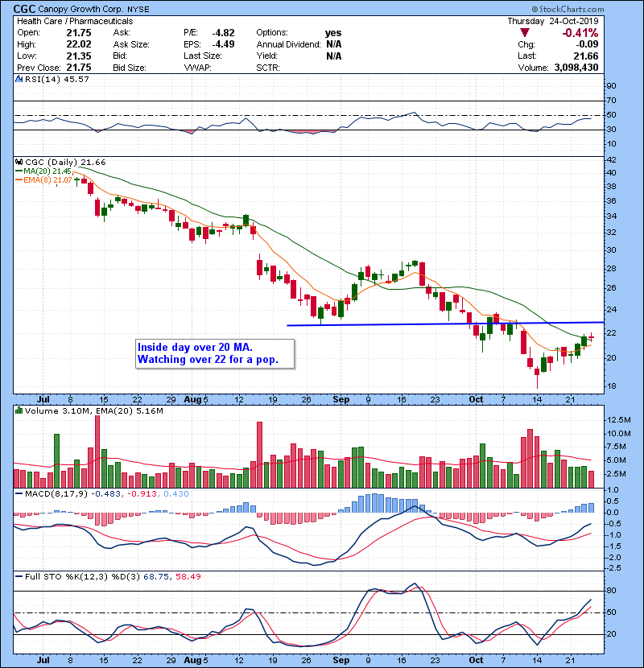Click the Yield N/A value
The height and width of the screenshot is (668, 644).
click(334, 56)
